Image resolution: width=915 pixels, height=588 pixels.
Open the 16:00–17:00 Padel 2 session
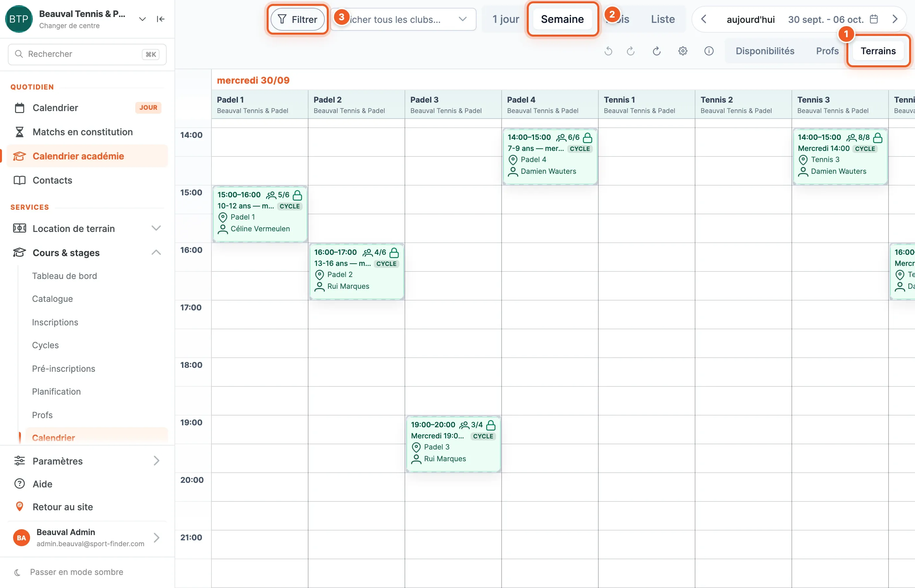(357, 271)
